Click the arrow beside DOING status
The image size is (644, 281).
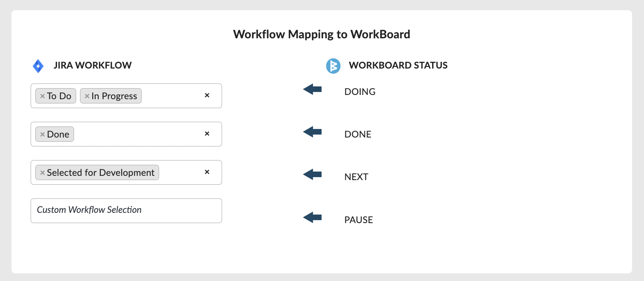click(x=312, y=89)
